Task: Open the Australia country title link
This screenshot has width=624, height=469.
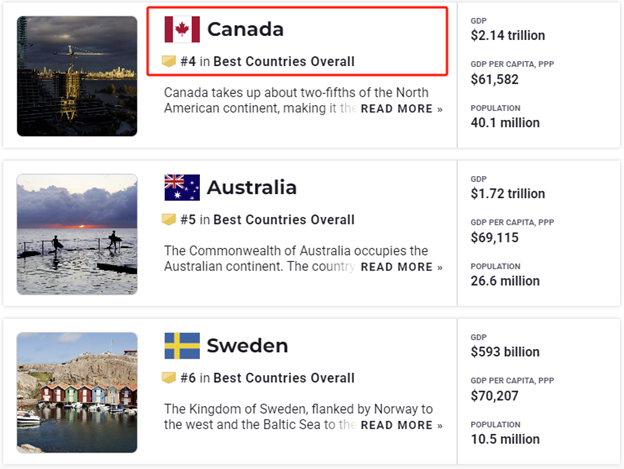Action: tap(252, 188)
